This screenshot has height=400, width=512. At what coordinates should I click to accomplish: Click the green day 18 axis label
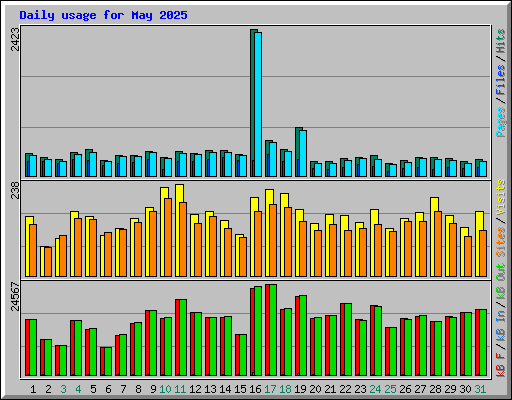(x=285, y=389)
